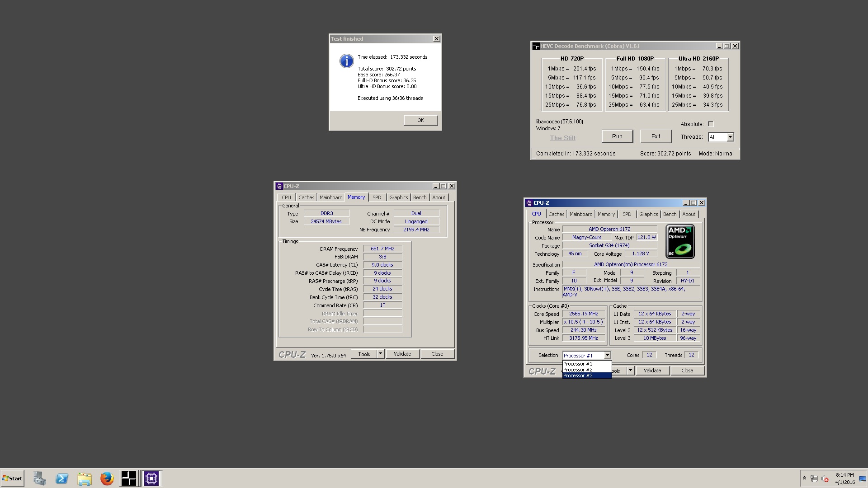Open CPU tab in memory CPU-Z window
Viewport: 868px width, 488px height.
tap(286, 197)
